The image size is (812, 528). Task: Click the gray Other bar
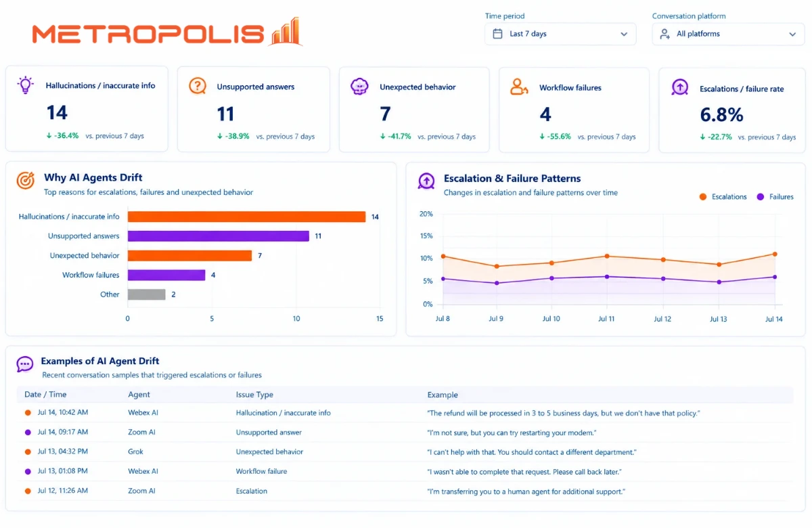[147, 294]
